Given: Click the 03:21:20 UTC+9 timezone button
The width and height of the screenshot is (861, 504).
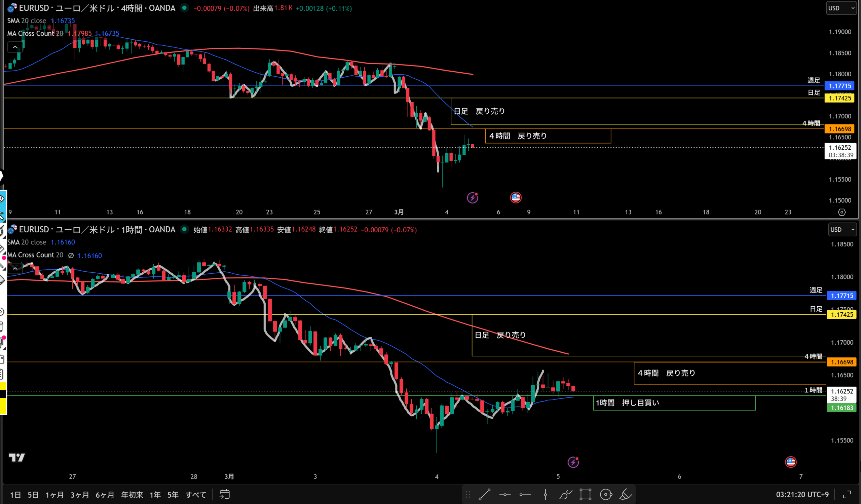Looking at the screenshot, I should tap(802, 495).
